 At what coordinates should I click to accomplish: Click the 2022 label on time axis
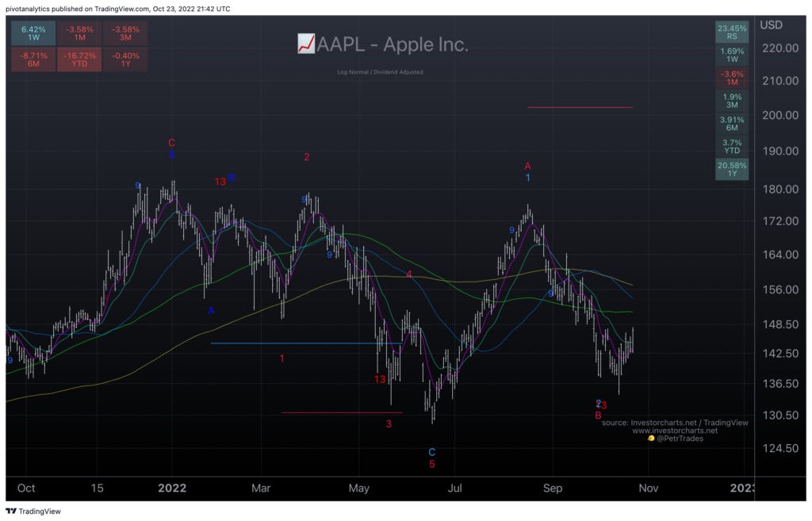point(172,488)
